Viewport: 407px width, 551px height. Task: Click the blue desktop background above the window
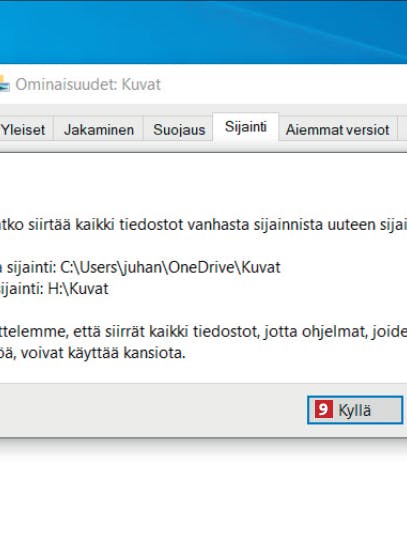click(204, 32)
